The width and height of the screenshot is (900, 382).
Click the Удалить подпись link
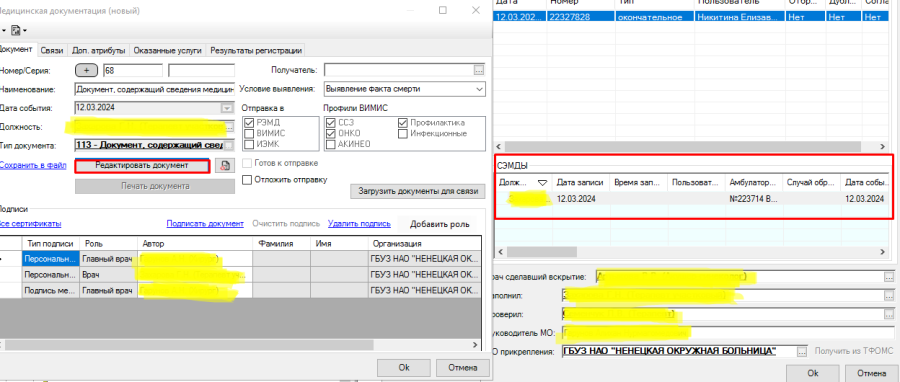tap(359, 224)
